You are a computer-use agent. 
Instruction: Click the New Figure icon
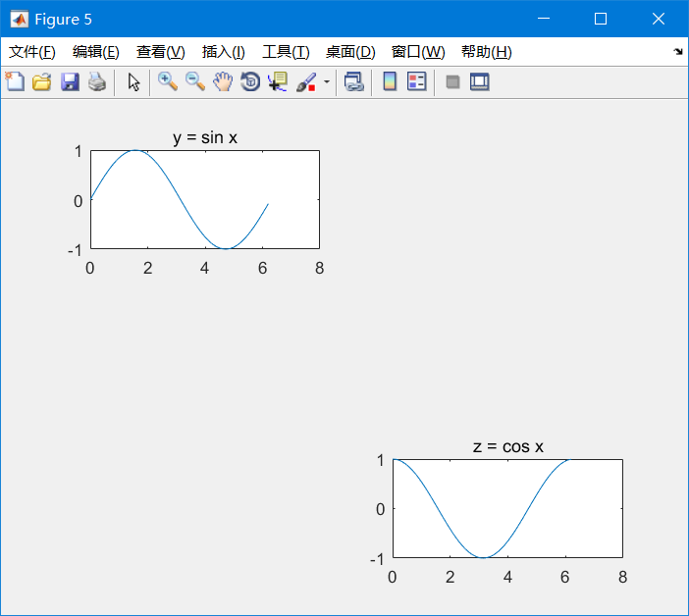tap(15, 81)
